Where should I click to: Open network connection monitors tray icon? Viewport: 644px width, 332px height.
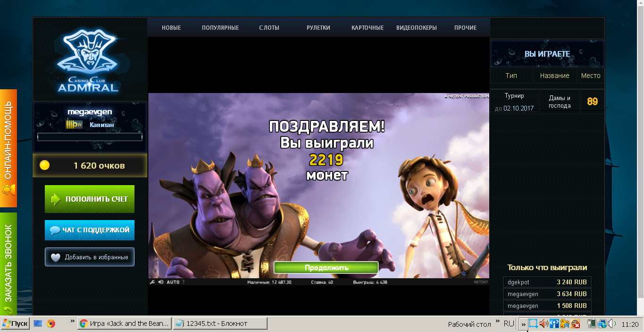[602, 323]
